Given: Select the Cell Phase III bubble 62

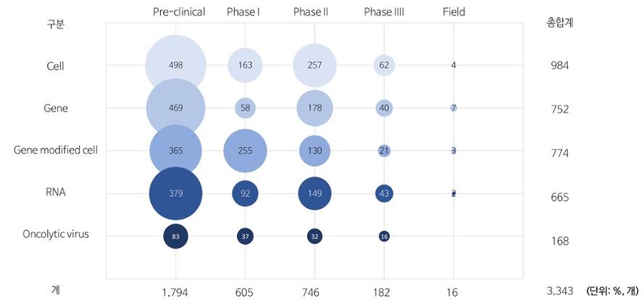Looking at the screenshot, I should [383, 65].
